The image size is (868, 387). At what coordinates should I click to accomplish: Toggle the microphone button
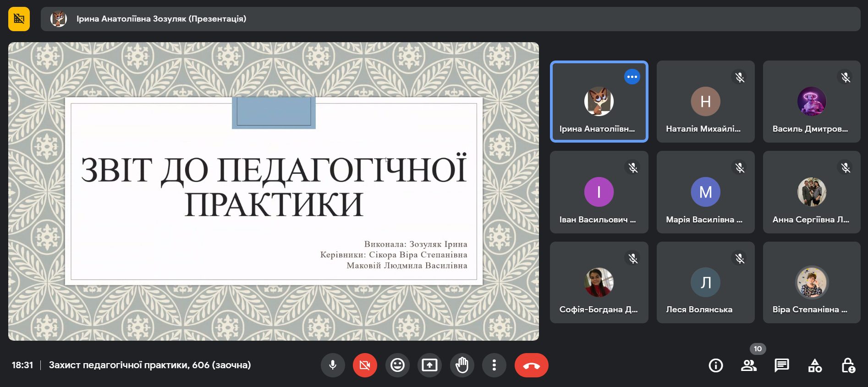click(333, 365)
